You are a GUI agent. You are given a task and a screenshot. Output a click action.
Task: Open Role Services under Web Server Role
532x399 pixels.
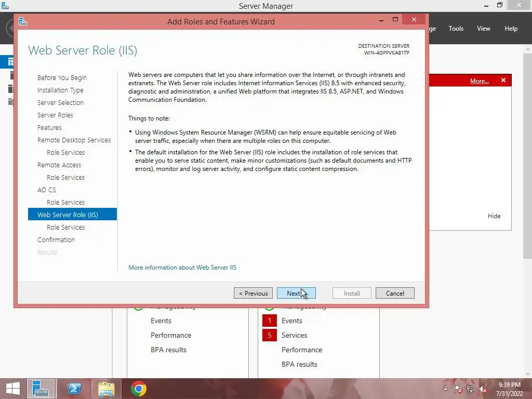pos(66,228)
